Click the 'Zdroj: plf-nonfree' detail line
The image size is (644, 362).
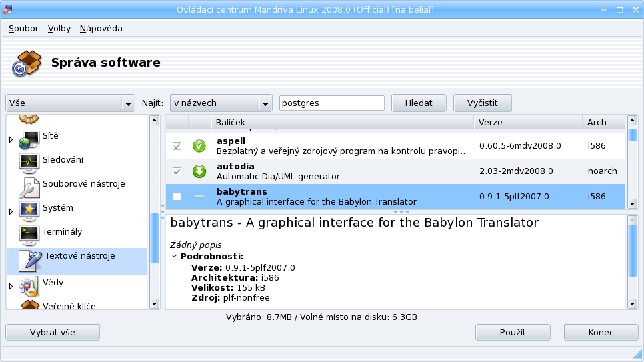pos(231,298)
